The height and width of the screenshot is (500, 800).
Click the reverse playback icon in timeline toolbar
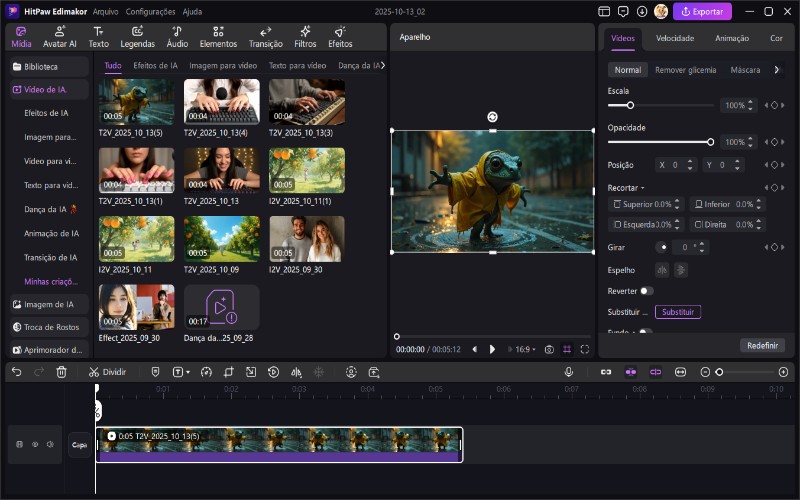pos(273,372)
